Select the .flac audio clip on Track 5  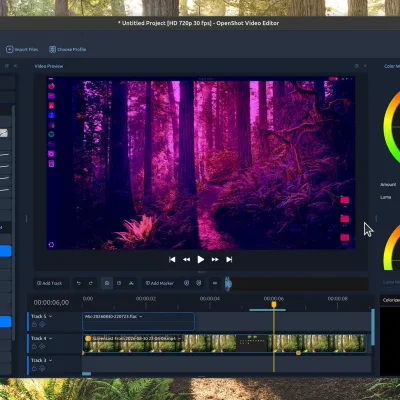click(x=139, y=321)
